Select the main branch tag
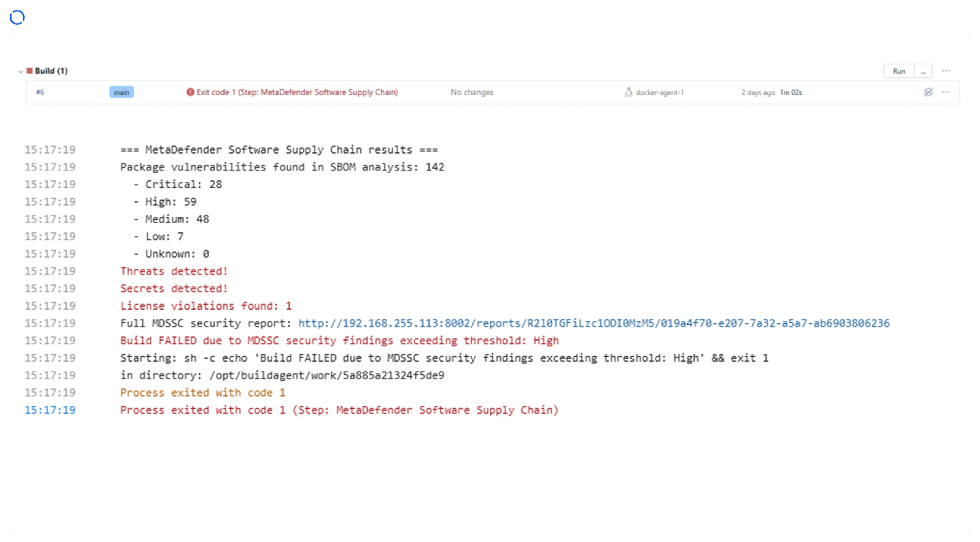This screenshot has height=542, width=980. [x=121, y=92]
